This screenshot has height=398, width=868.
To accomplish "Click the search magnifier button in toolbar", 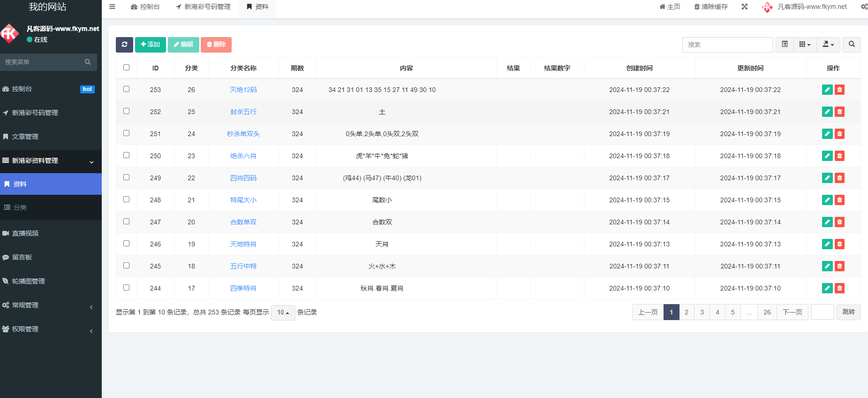I will pyautogui.click(x=852, y=45).
